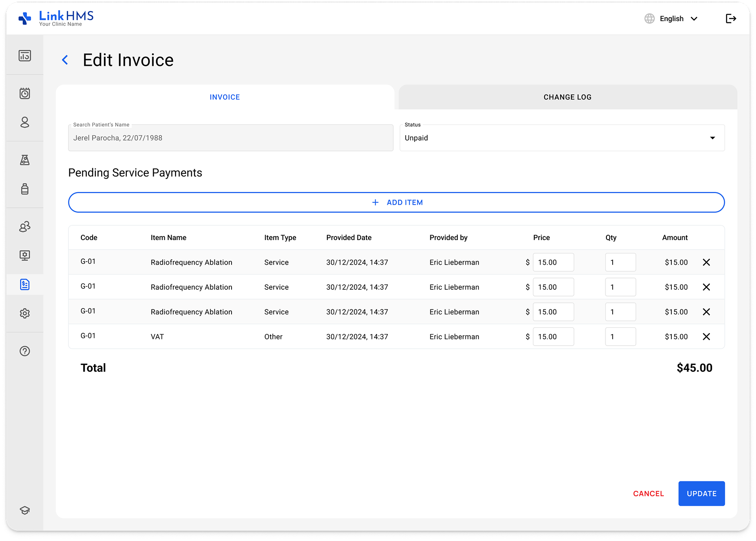Open the laboratory flask sidebar icon

(x=25, y=160)
